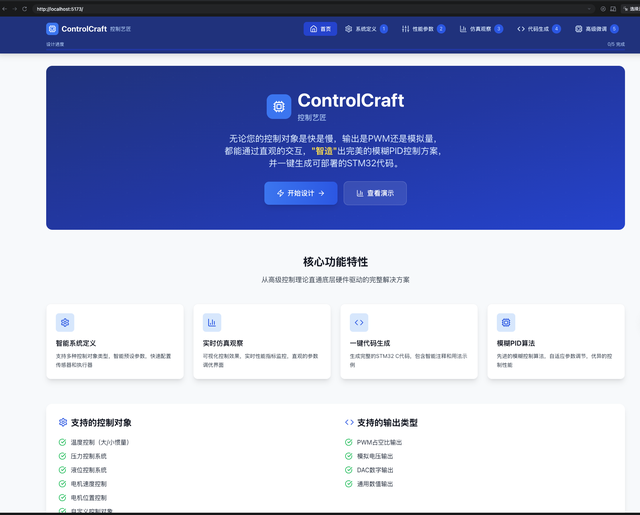The width and height of the screenshot is (640, 515).
Task: Click the large ControlCraft hero title
Action: [351, 100]
